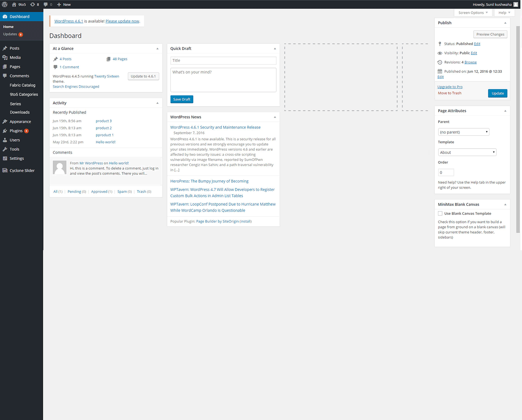Viewport: 522px width, 420px height.
Task: Open Settings in the sidebar
Action: coord(16,158)
